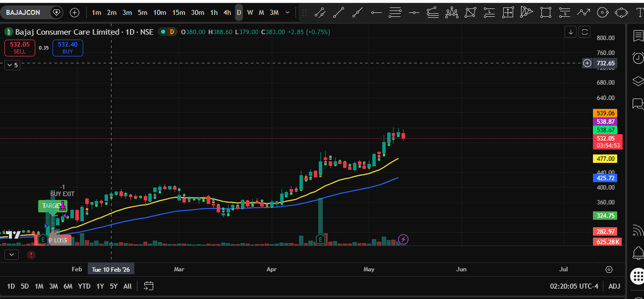Set the chart range to YTD
This screenshot has height=299, width=644.
[84, 286]
